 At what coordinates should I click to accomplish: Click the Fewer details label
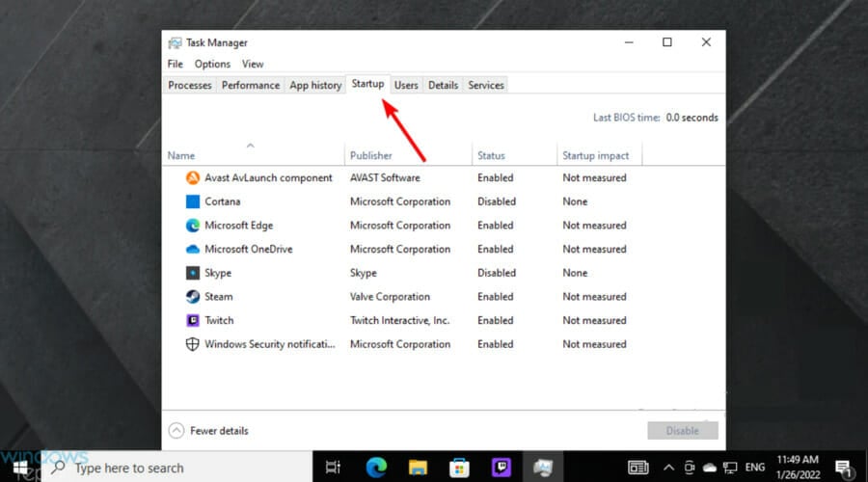click(219, 431)
